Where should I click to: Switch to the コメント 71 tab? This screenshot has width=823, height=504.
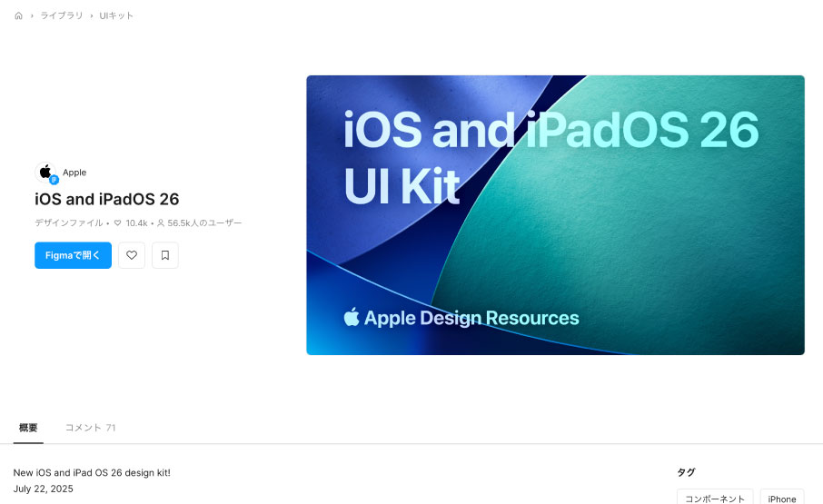coord(90,428)
